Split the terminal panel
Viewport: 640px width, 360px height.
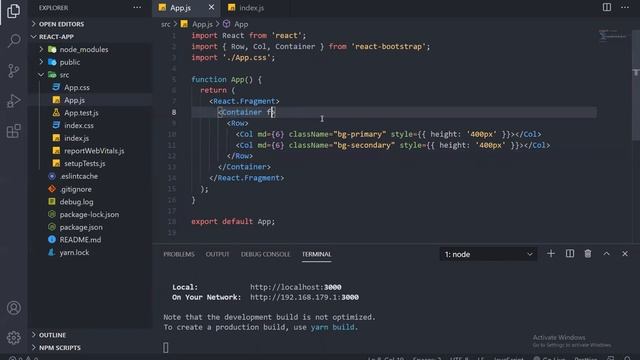[570, 254]
